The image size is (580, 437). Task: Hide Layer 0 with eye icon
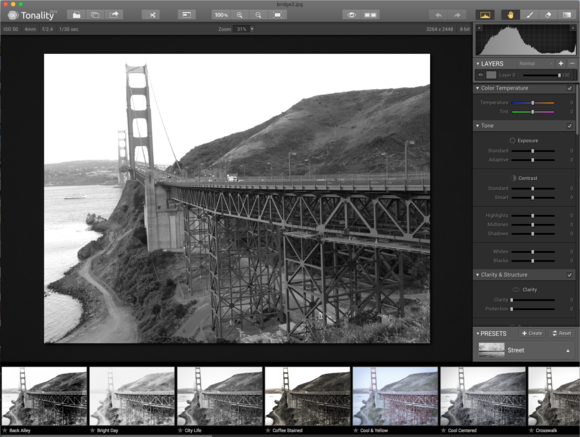point(480,75)
